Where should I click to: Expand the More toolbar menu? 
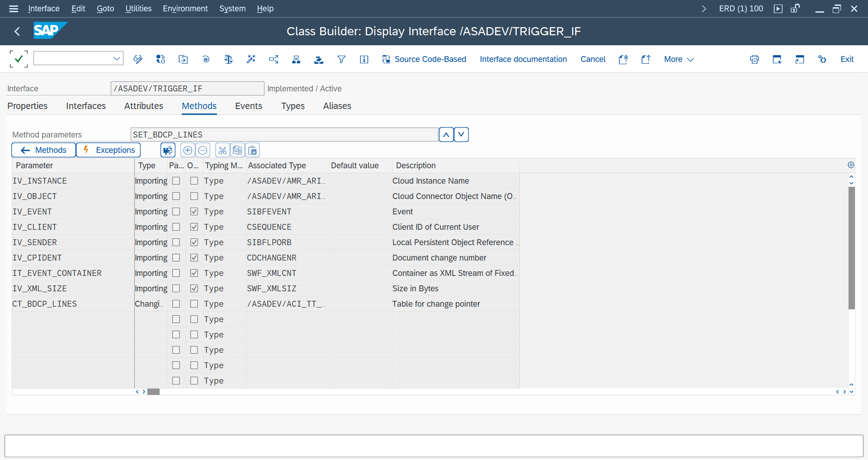point(679,59)
